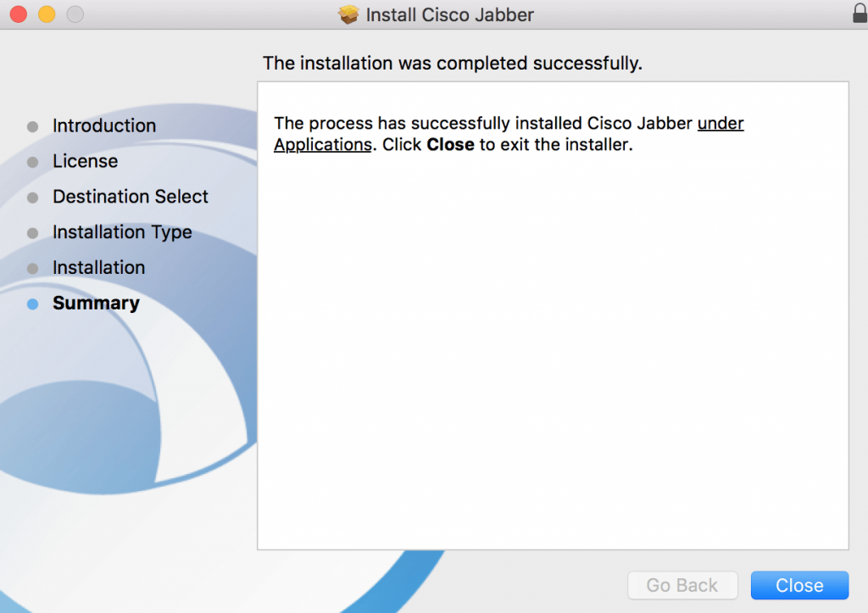The width and height of the screenshot is (868, 613).
Task: Select the Introduction step in the sidebar
Action: [x=104, y=125]
